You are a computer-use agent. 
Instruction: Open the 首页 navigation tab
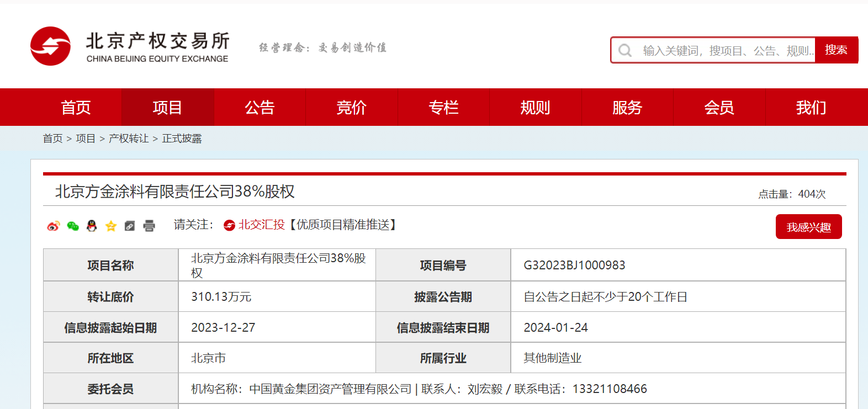point(76,108)
